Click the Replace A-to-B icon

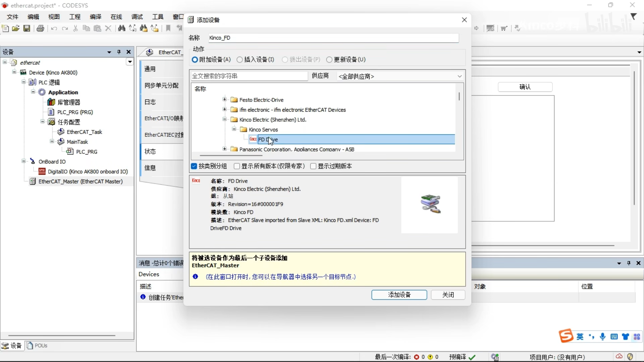(x=133, y=28)
